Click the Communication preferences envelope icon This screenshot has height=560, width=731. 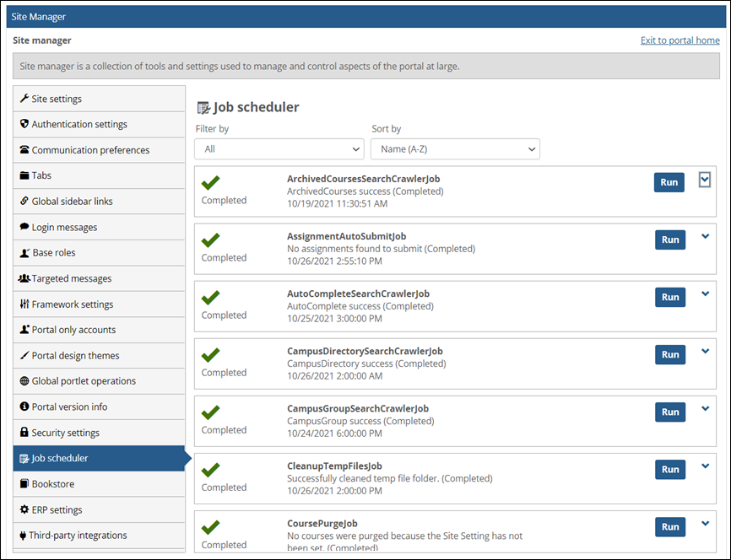(26, 149)
